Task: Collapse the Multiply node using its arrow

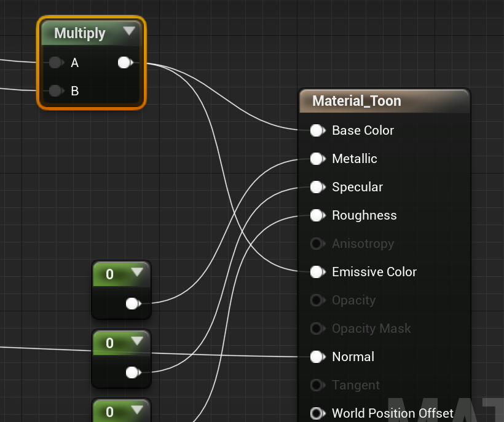Action: [x=129, y=31]
